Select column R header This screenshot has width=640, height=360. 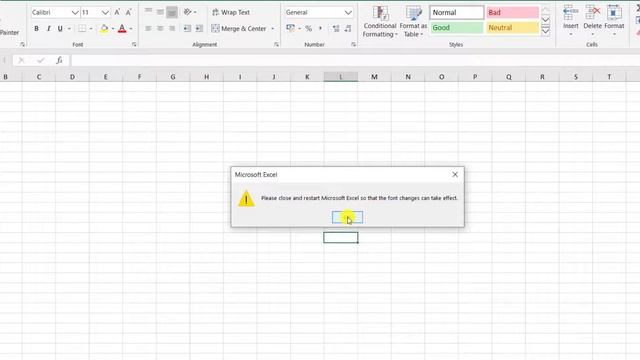coord(542,77)
